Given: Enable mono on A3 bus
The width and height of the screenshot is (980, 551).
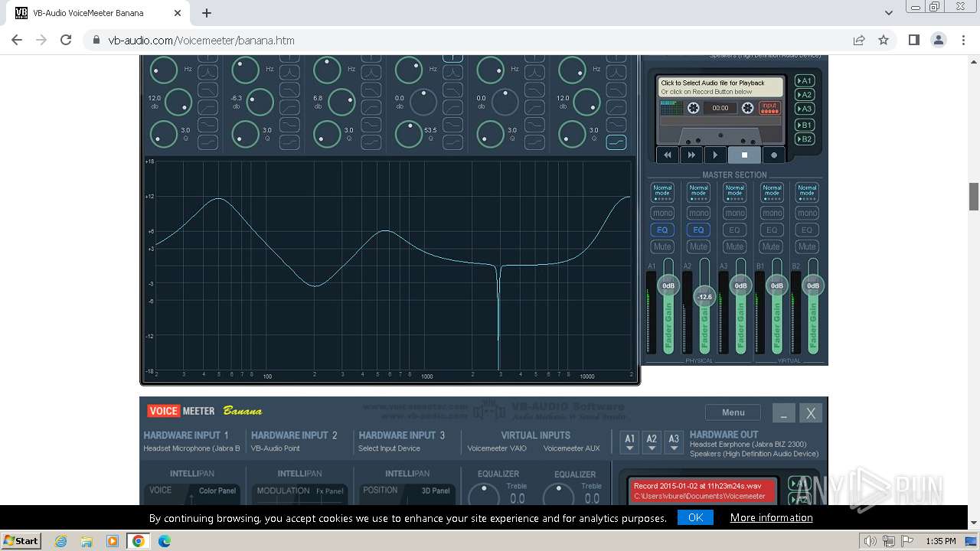Looking at the screenshot, I should tap(735, 213).
